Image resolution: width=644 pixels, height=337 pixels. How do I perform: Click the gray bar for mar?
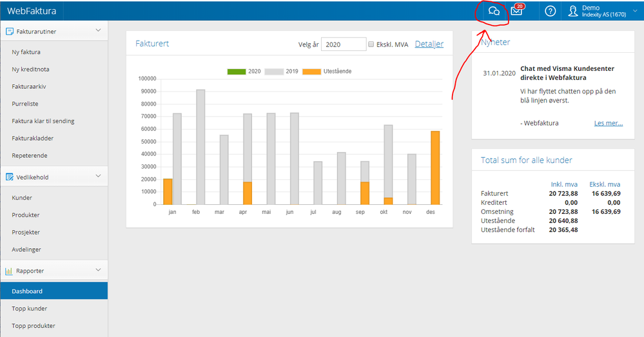point(224,170)
